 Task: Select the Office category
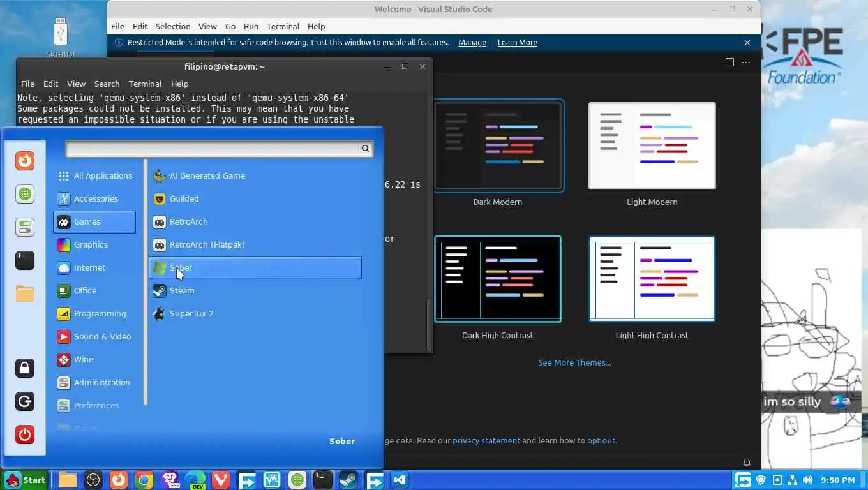pyautogui.click(x=94, y=291)
